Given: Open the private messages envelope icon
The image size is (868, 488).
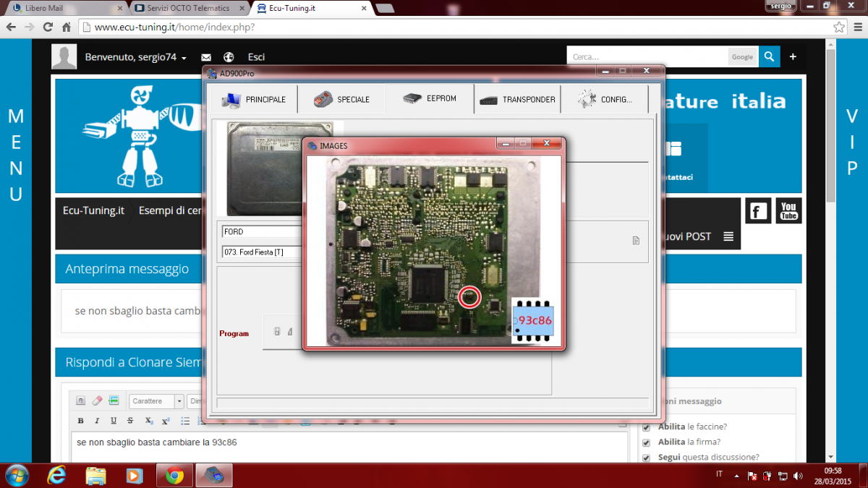Looking at the screenshot, I should click(x=206, y=57).
